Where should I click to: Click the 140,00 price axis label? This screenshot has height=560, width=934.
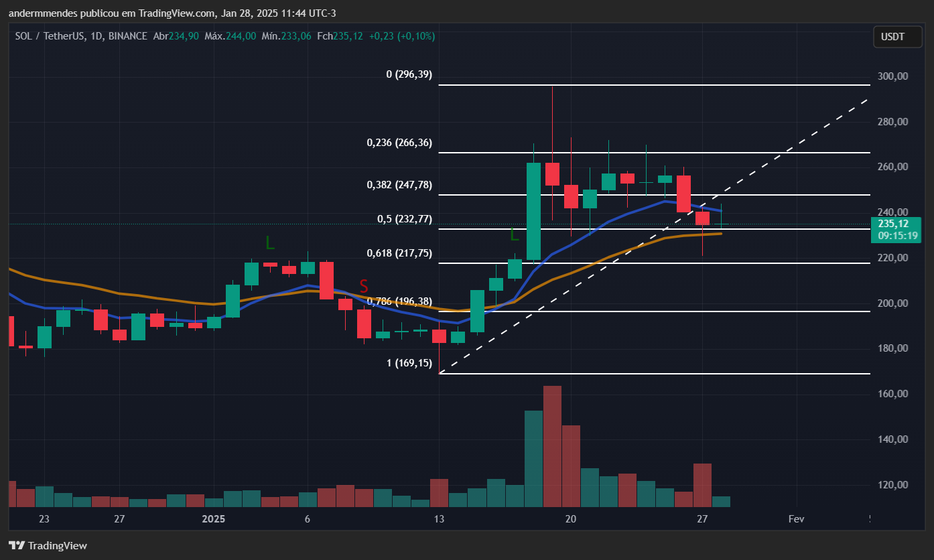coord(892,439)
